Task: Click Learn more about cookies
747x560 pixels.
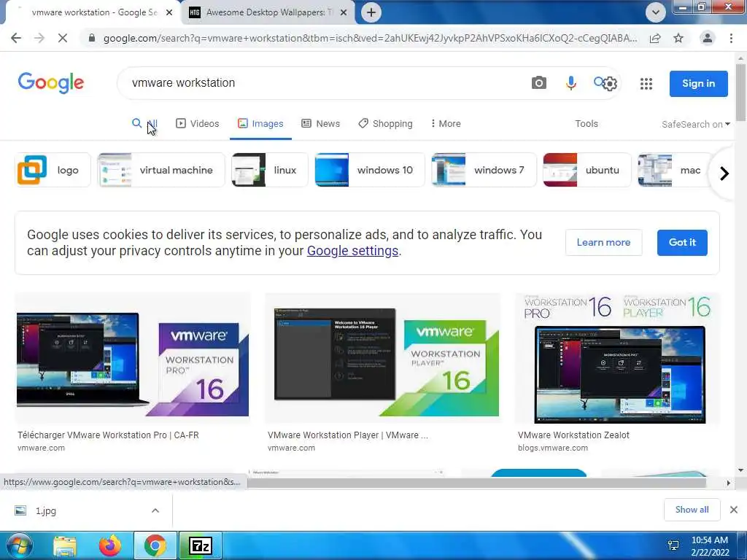Action: pyautogui.click(x=603, y=242)
